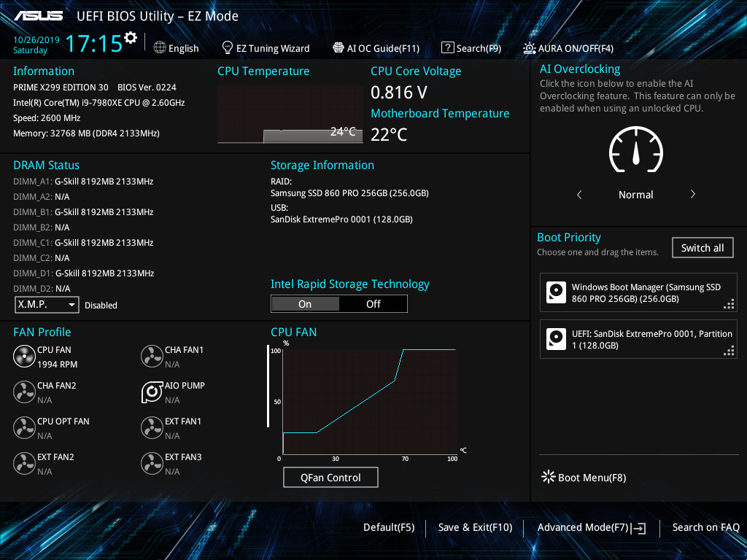Open AI OC Guide(F11)
Image resolution: width=747 pixels, height=560 pixels.
pyautogui.click(x=383, y=48)
